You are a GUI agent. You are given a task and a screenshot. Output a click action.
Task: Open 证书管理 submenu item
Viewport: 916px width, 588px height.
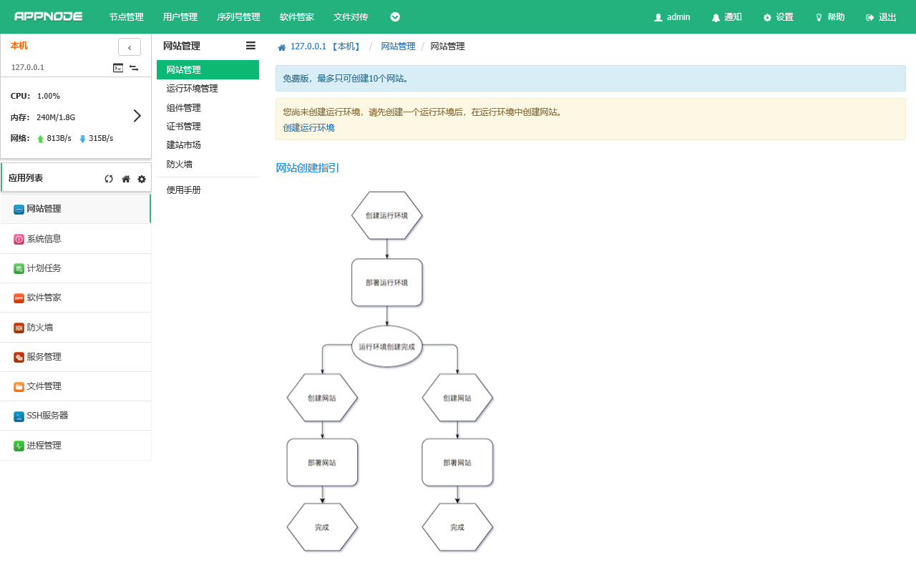pos(208,127)
